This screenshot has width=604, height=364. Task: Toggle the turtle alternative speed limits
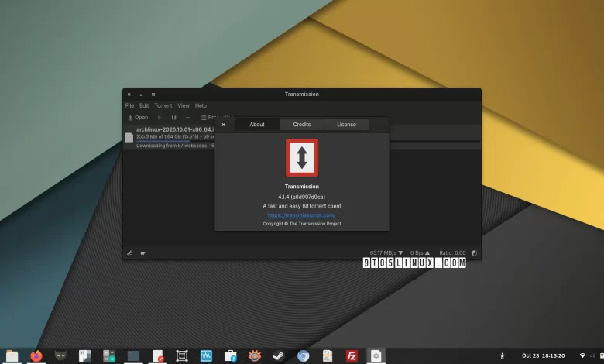(143, 253)
